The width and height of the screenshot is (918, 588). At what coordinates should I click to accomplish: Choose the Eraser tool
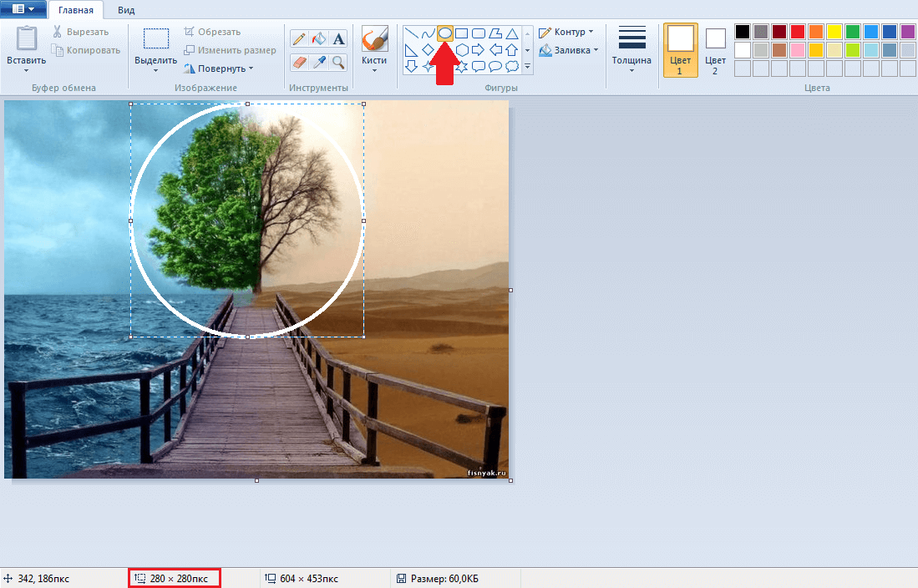pos(299,63)
